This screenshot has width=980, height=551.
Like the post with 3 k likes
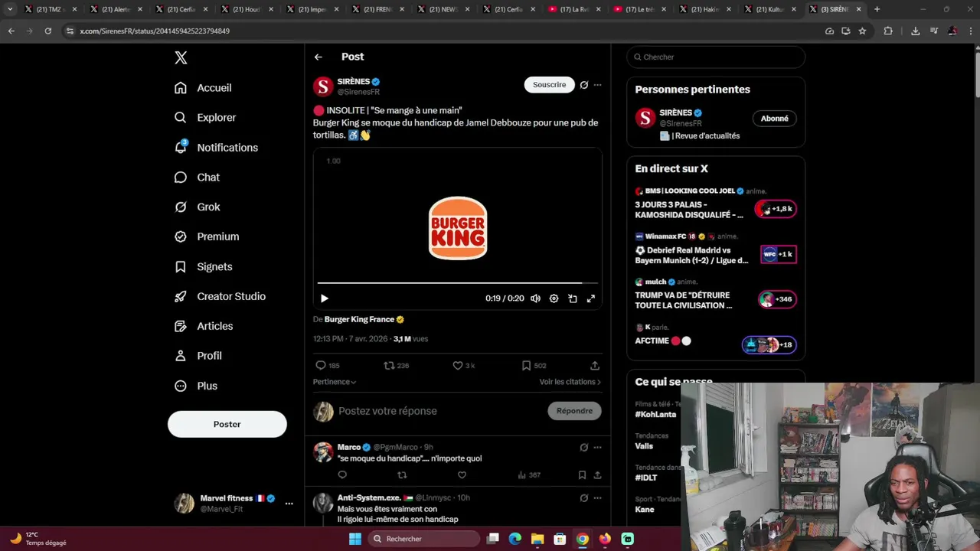coord(464,366)
